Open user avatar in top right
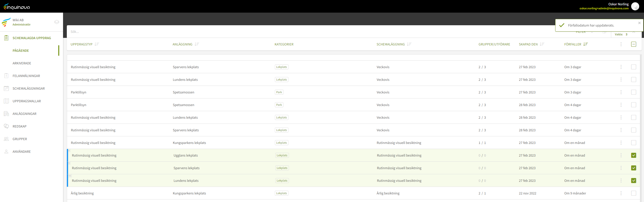This screenshot has height=202, width=644. pyautogui.click(x=635, y=6)
